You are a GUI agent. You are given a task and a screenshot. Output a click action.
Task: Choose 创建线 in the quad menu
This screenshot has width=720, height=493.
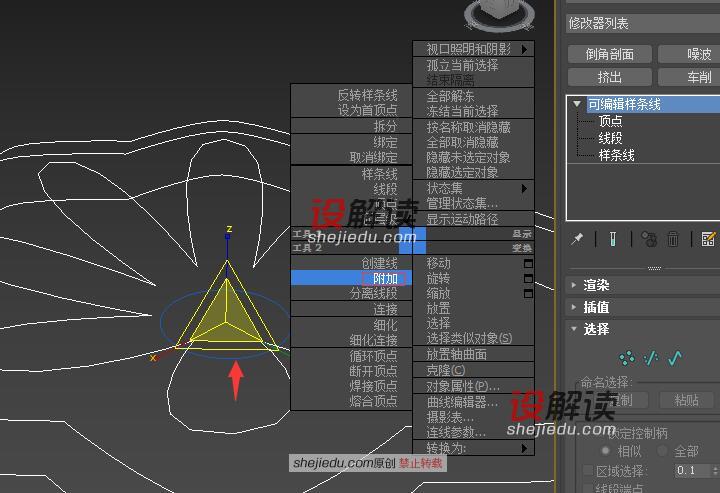[351, 263]
